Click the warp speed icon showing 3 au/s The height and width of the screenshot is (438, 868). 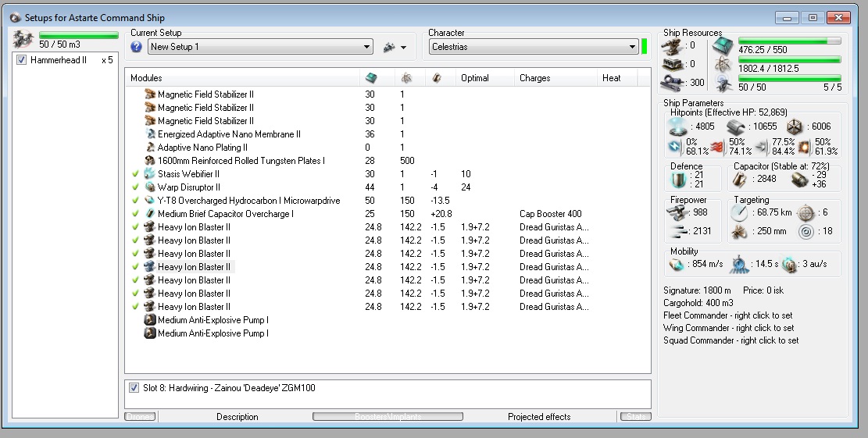click(x=791, y=265)
